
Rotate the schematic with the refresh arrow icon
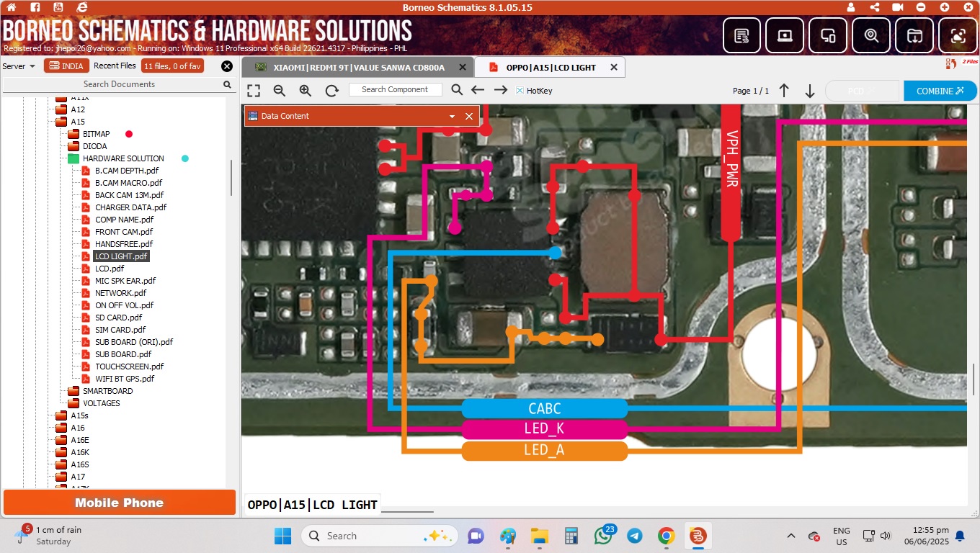coord(331,90)
